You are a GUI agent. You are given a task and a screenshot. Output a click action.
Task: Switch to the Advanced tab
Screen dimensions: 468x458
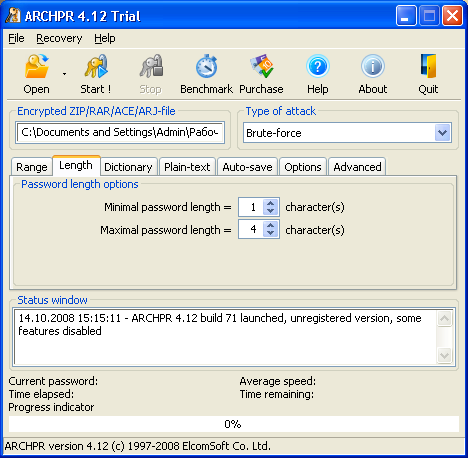[357, 167]
